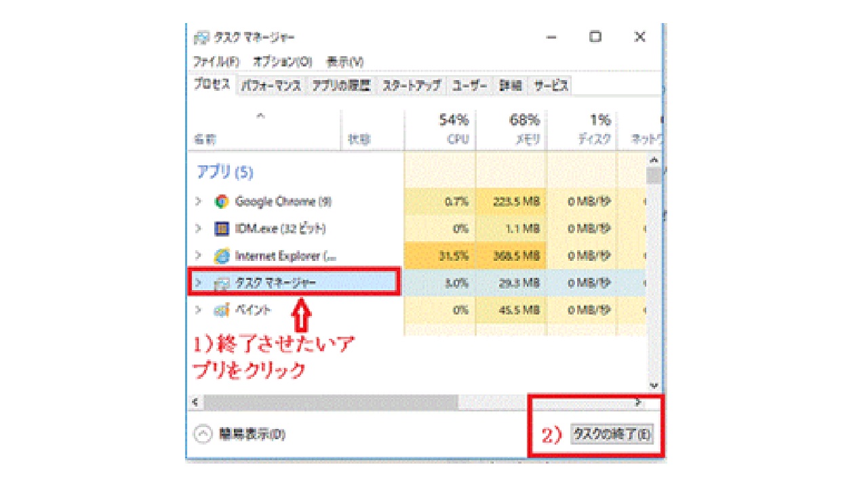Viewport: 868px width, 488px height.
Task: Switch to the スタートアップ tab
Action: coord(412,85)
